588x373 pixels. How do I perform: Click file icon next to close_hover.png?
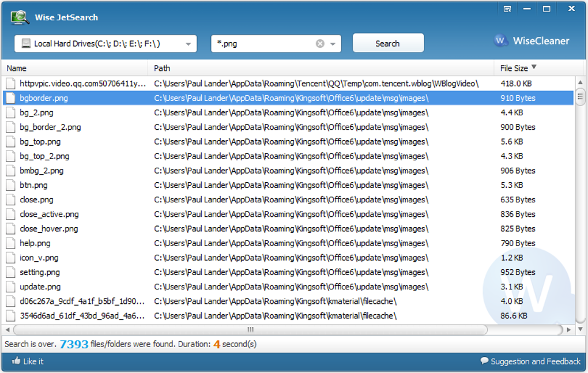(x=11, y=229)
